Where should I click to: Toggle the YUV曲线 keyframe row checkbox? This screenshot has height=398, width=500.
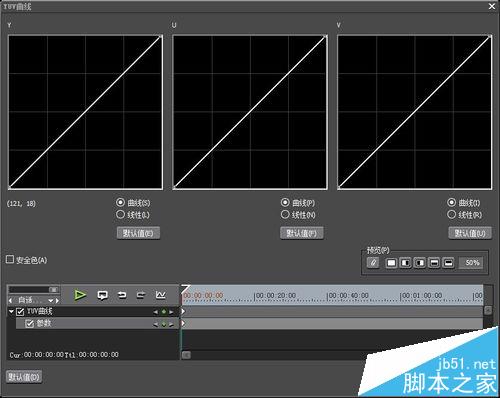(x=20, y=312)
